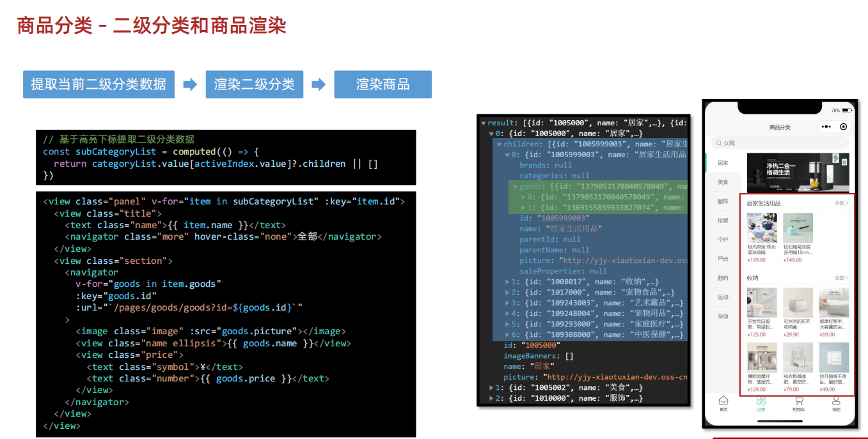The image size is (868, 439).
Task: Tap the 分类 category icon in tab bar
Action: pyautogui.click(x=761, y=401)
